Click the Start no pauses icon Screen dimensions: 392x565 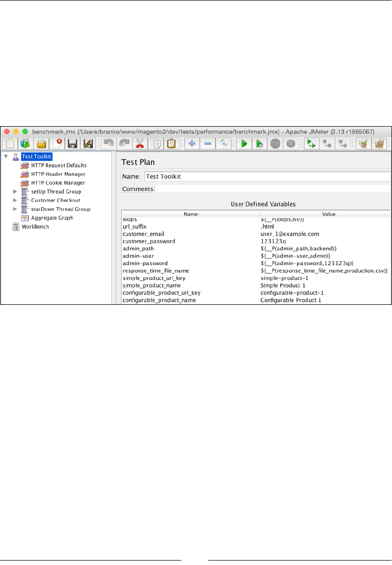click(x=260, y=143)
